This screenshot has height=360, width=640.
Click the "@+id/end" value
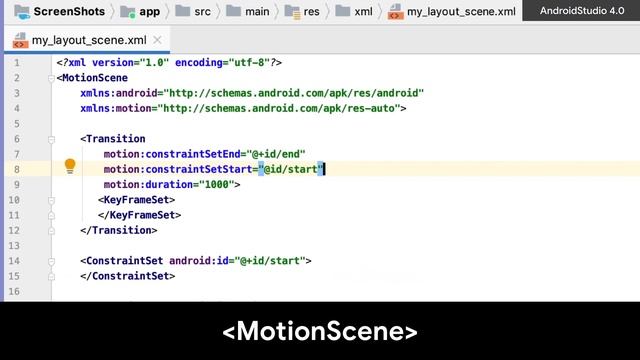click(x=276, y=154)
